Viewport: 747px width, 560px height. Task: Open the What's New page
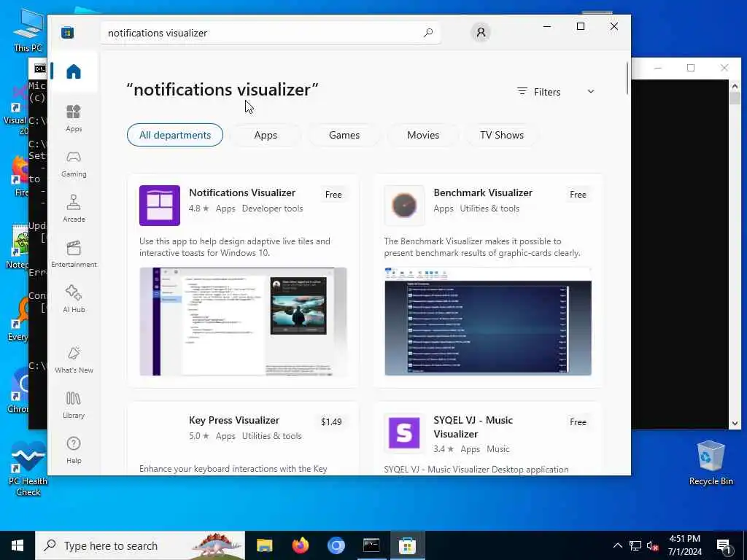pyautogui.click(x=74, y=359)
